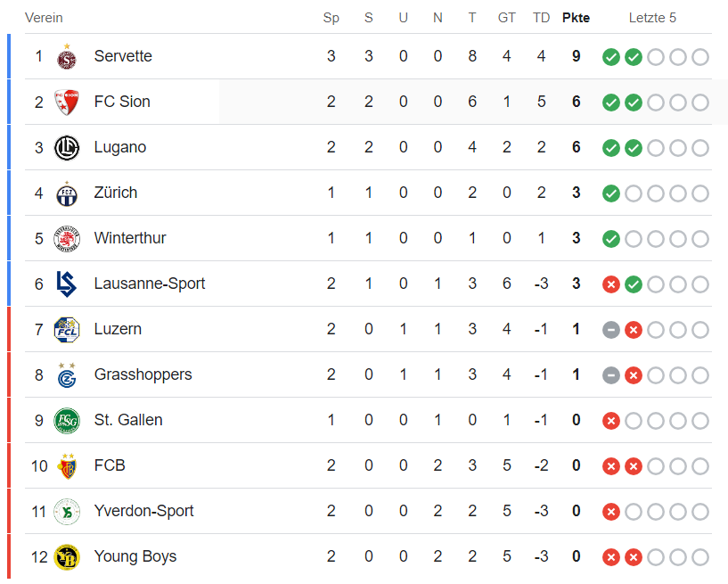
Task: Click the Winterthur lion crest
Action: point(67,239)
